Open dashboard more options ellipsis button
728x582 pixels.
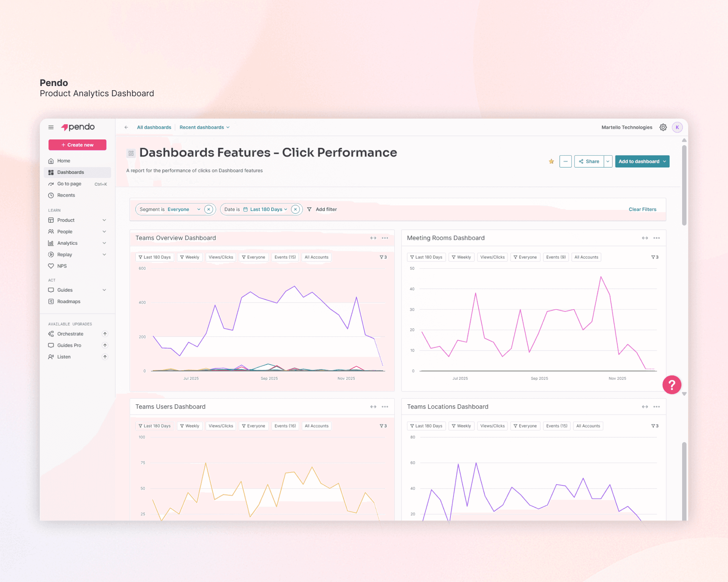565,161
